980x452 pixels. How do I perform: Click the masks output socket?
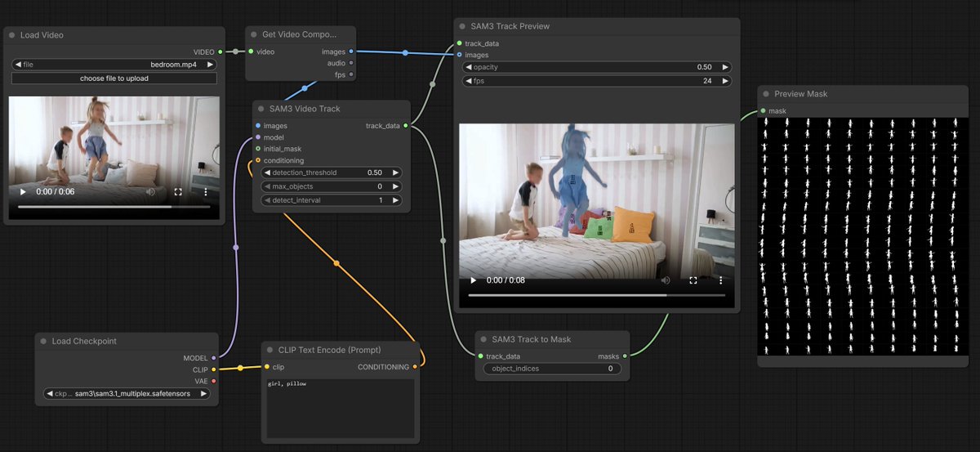coord(625,356)
